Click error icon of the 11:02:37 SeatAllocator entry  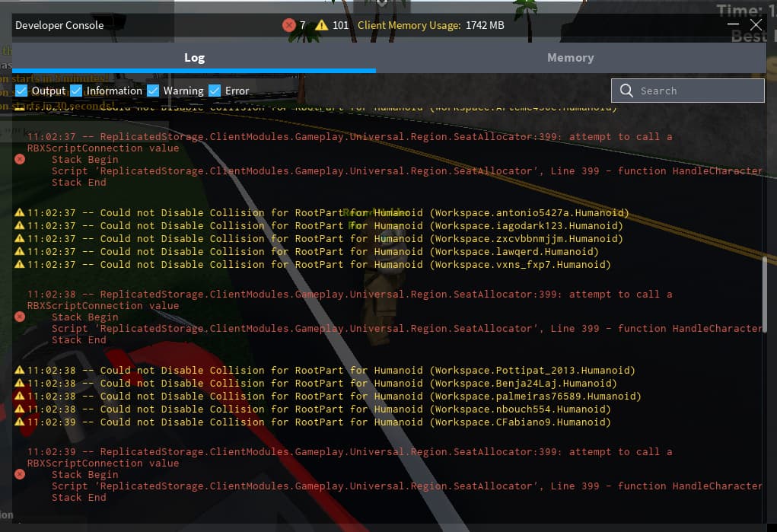click(x=20, y=159)
